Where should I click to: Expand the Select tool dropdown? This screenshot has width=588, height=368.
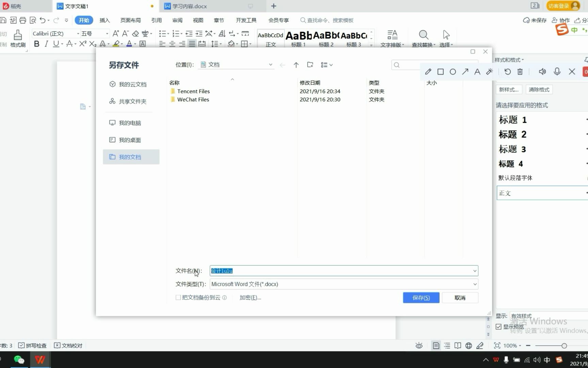tap(446, 45)
